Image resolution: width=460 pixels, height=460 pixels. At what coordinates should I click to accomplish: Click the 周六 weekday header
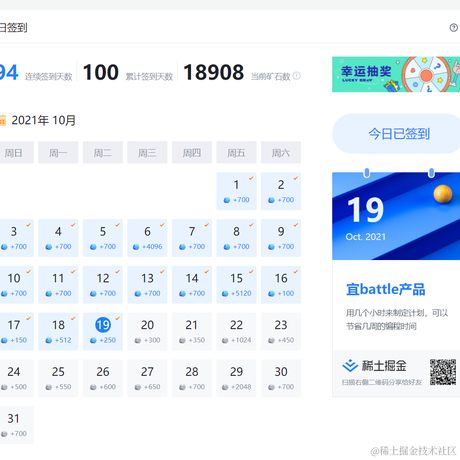tap(281, 152)
